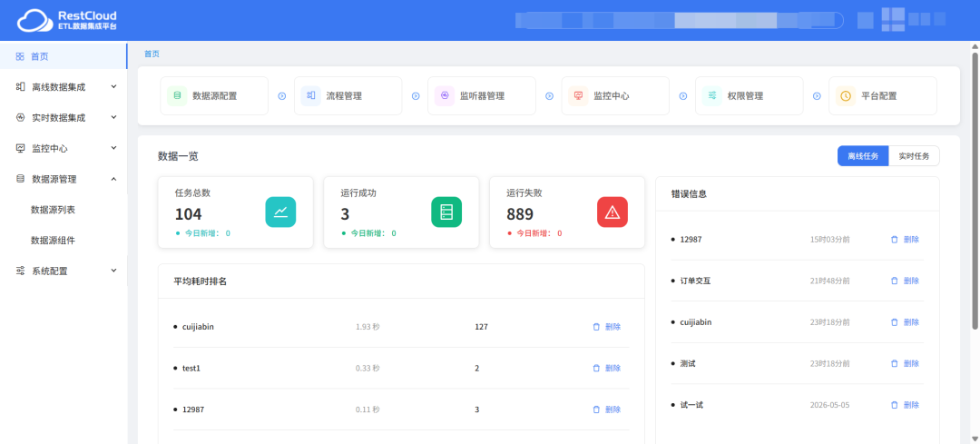Click 删除 for test1 ranking row
Viewport: 980px width, 444px height.
pos(607,369)
